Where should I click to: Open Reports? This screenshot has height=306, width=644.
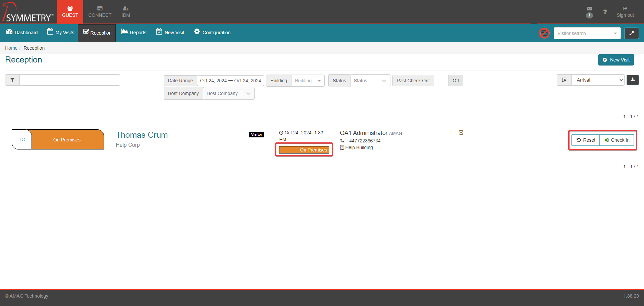coord(134,33)
